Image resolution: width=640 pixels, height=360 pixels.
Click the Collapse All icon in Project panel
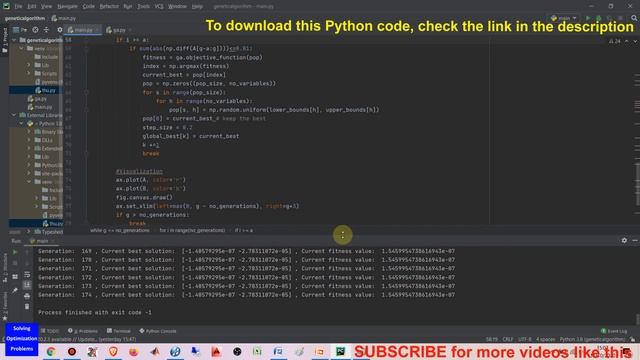click(46, 30)
